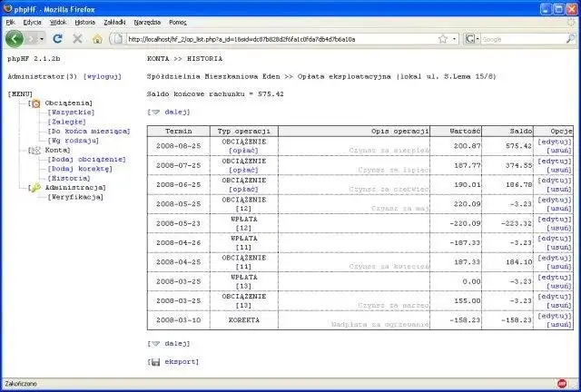
Task: Open the Google search engine selector
Action: pyautogui.click(x=472, y=39)
